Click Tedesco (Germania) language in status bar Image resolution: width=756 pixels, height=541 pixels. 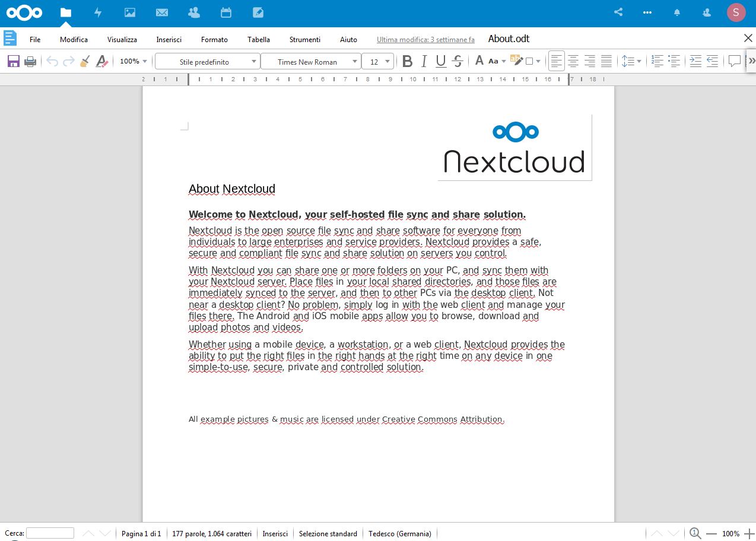[x=400, y=533]
